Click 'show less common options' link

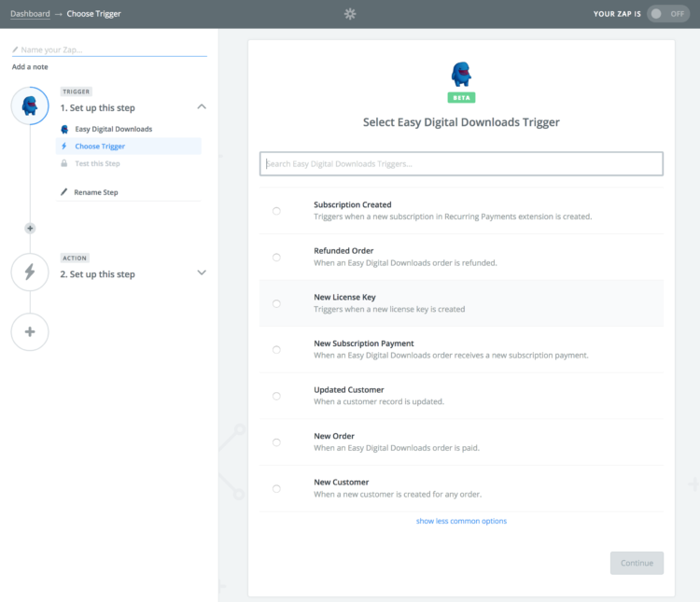[461, 521]
